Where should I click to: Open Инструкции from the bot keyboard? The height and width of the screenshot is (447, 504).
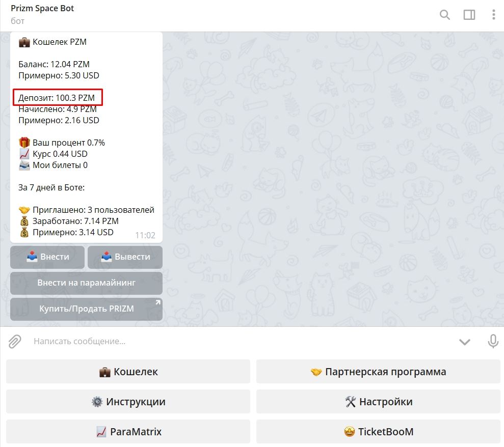[128, 401]
